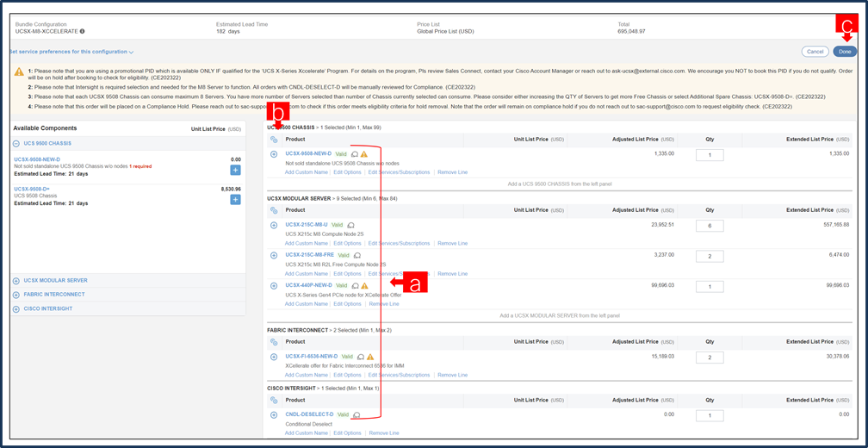Click Qty field for UCSX-440P-NEW-D

click(710, 286)
